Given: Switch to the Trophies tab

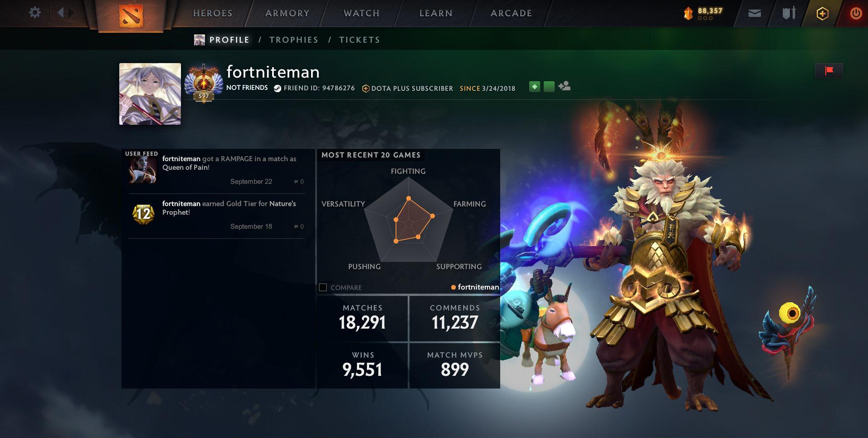Looking at the screenshot, I should click(294, 40).
